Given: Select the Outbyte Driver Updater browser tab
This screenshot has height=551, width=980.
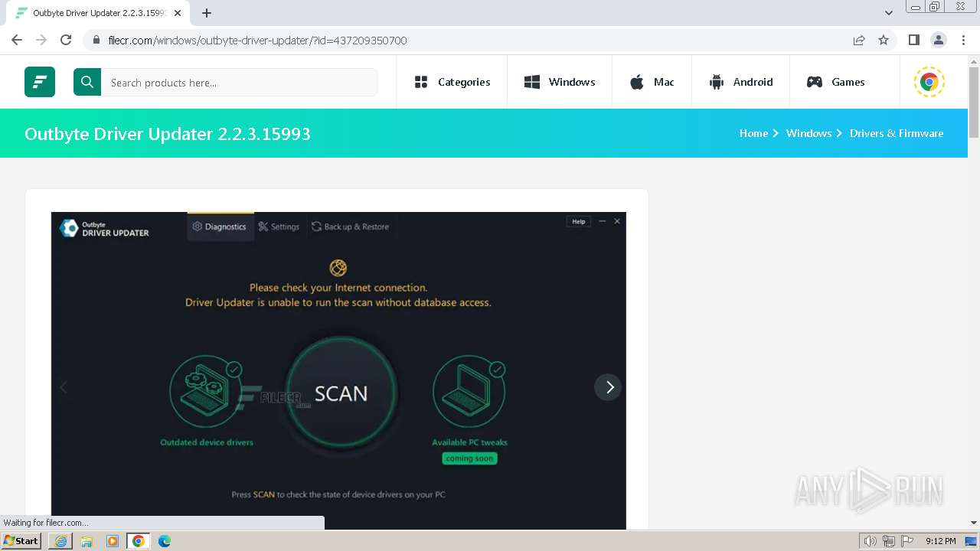Looking at the screenshot, I should (98, 13).
